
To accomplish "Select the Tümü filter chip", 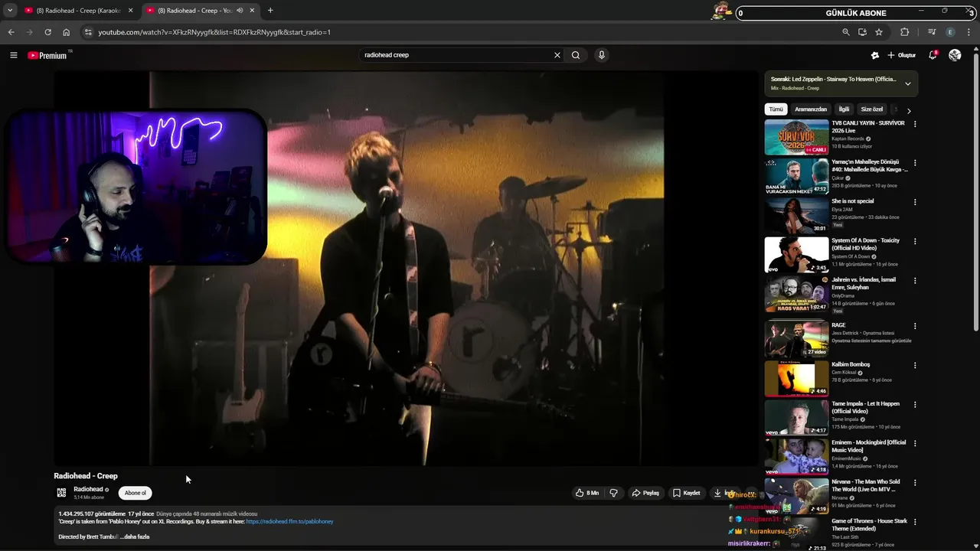I will pyautogui.click(x=776, y=109).
